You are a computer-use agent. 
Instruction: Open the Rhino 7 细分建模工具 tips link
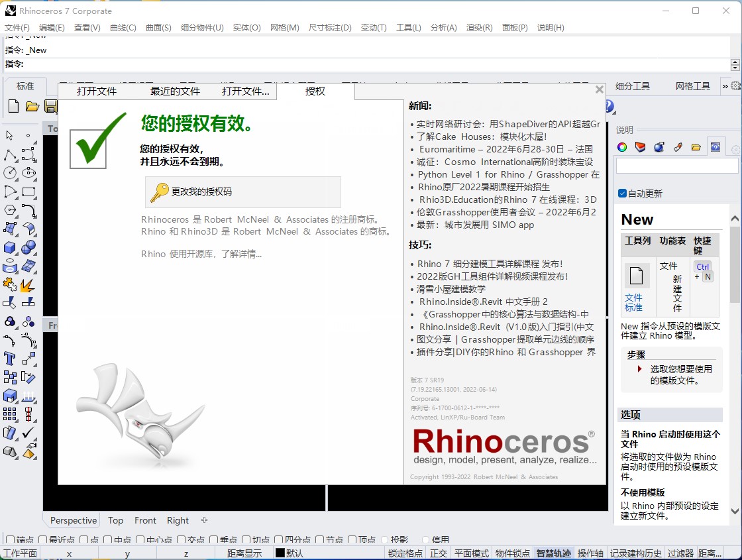(x=490, y=264)
